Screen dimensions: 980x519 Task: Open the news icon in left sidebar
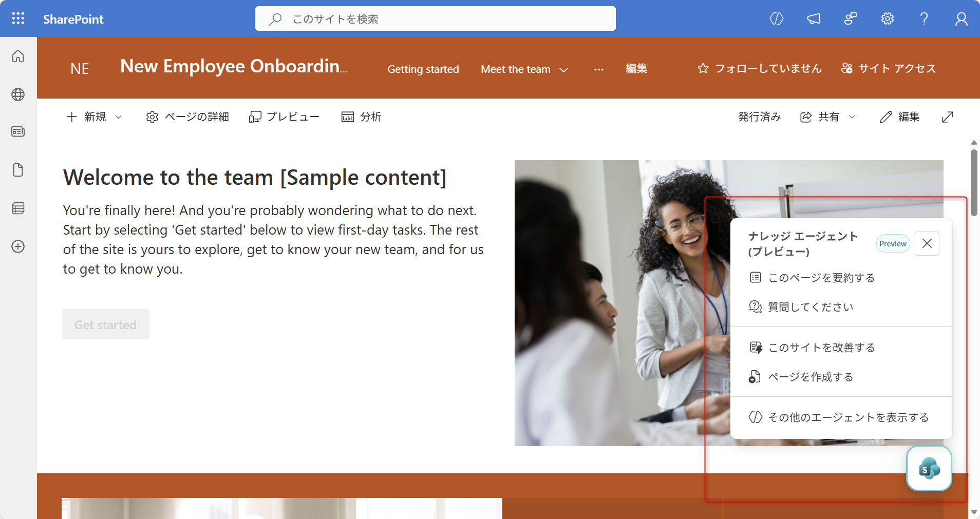18,131
